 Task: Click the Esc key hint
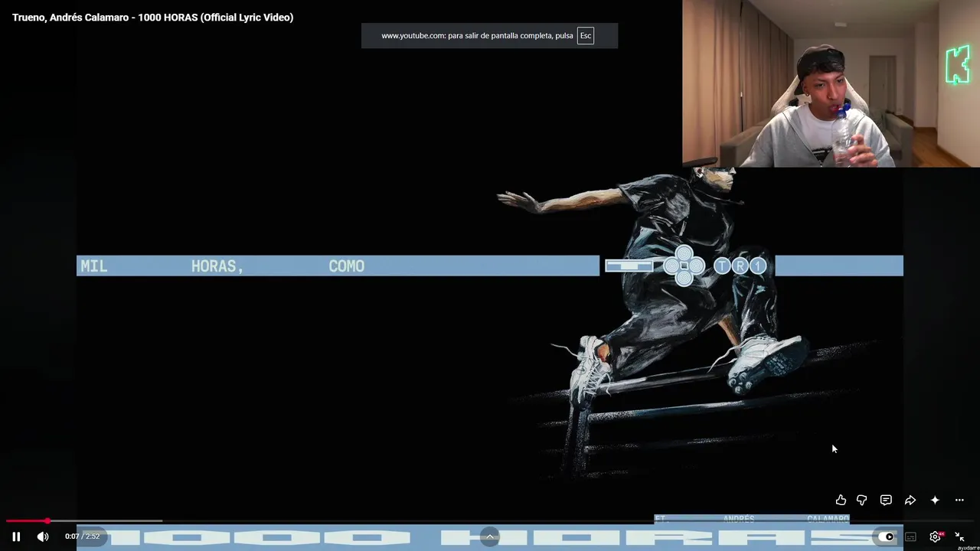click(x=586, y=36)
